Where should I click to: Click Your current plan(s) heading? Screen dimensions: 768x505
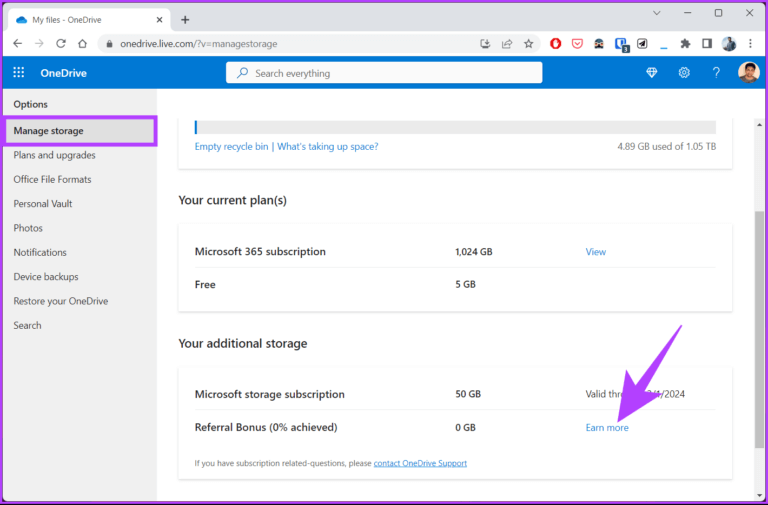[233, 200]
